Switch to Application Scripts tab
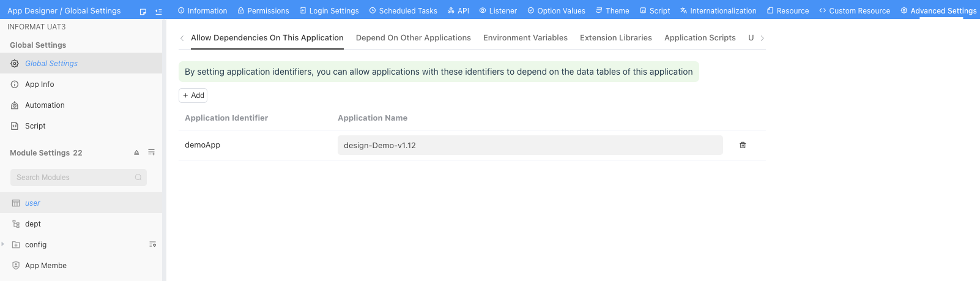Screen dimensions: 980x281 coord(700,38)
